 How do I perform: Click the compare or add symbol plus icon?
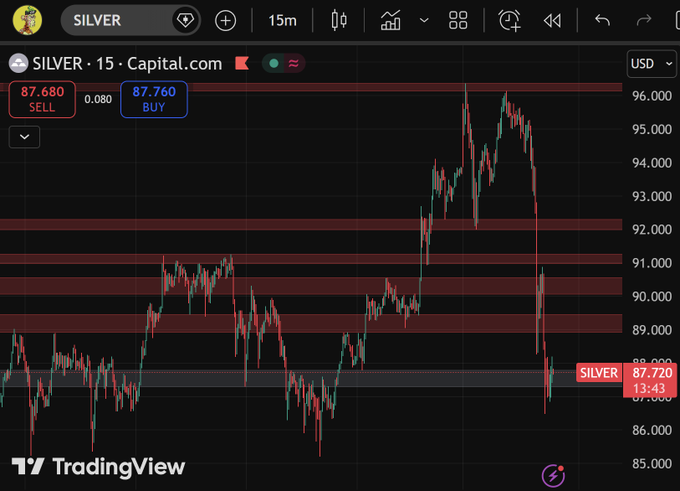point(226,20)
